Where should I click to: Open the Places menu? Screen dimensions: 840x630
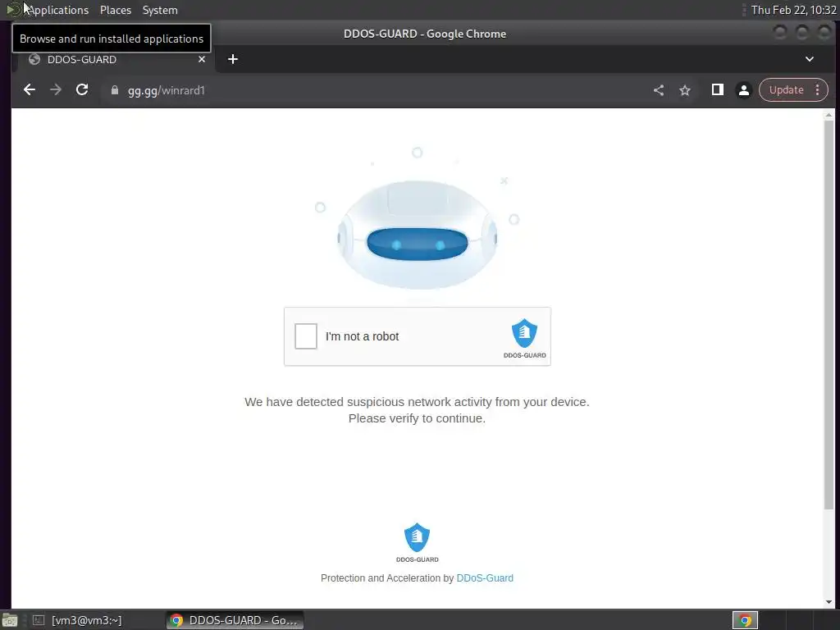115,10
